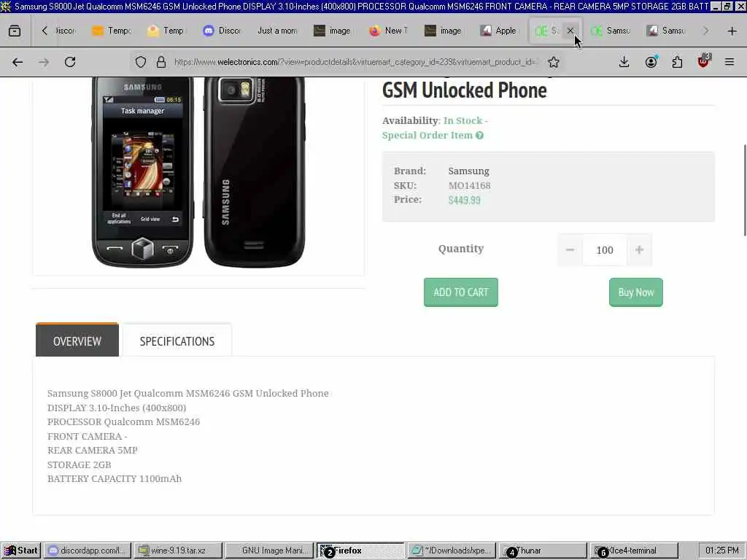
Task: Click the Samsung phone product image
Action: pos(198,171)
